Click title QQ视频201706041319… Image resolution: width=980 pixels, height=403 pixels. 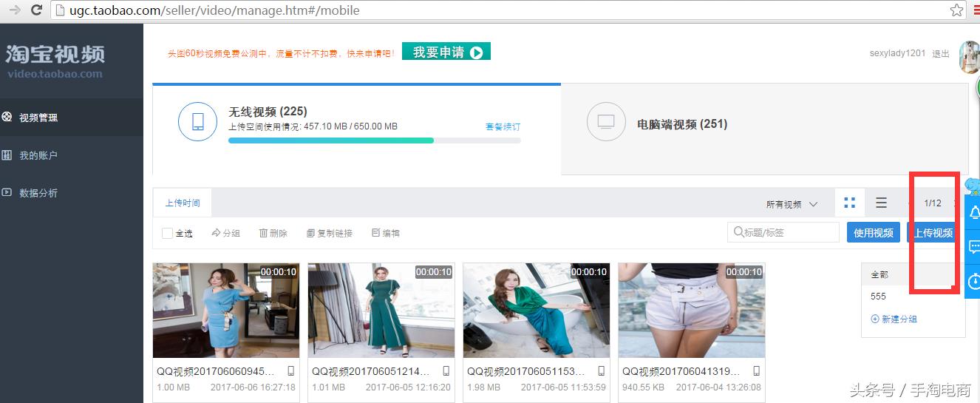point(681,371)
